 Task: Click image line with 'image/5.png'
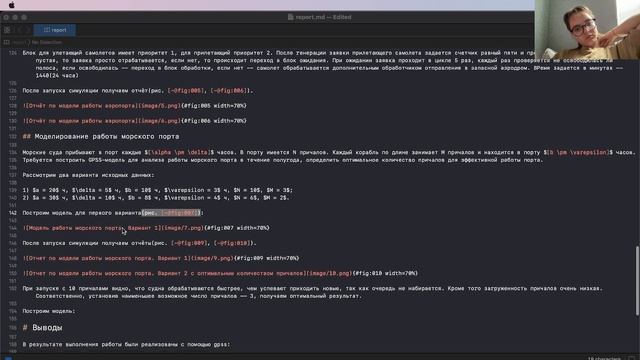[x=134, y=106]
